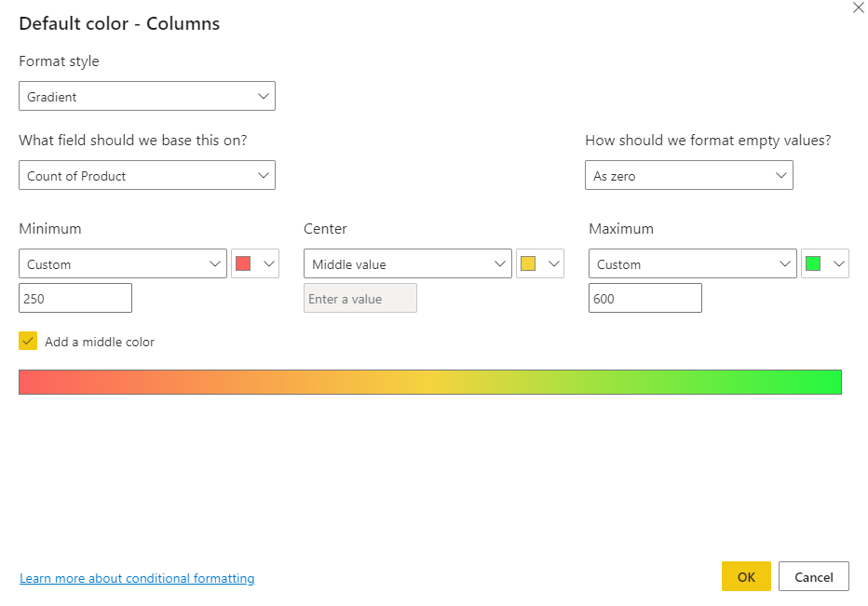This screenshot has height=606, width=868.
Task: Toggle the Add a middle color checkbox
Action: (x=28, y=342)
